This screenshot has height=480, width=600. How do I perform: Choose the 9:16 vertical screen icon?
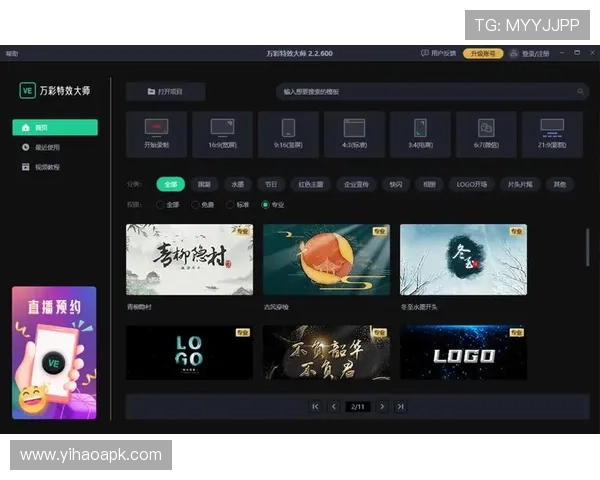(x=288, y=128)
